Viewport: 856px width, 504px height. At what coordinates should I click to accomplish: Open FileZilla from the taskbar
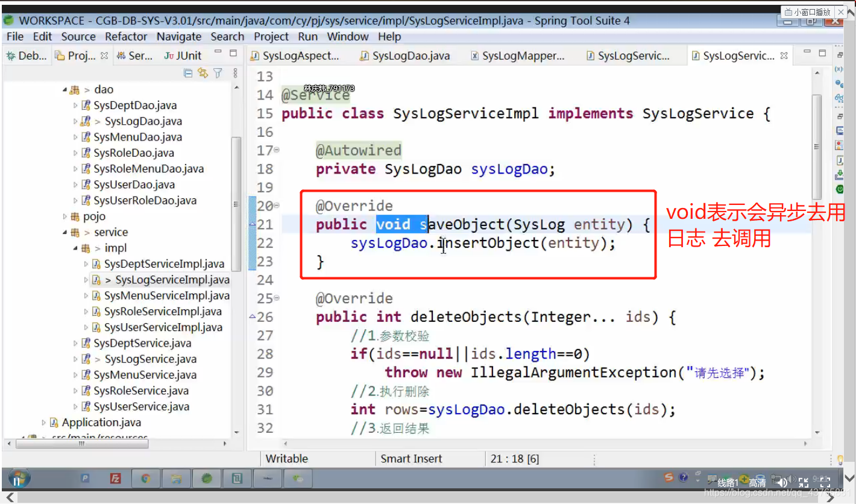(115, 479)
